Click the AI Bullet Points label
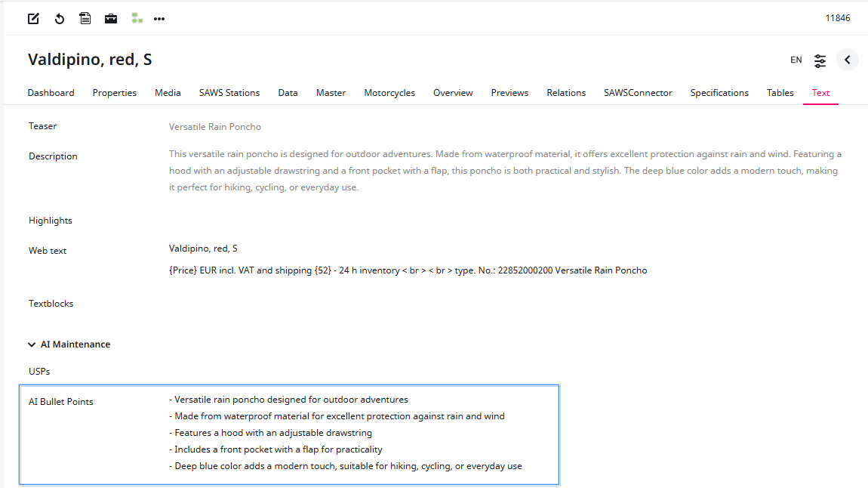 [x=61, y=402]
